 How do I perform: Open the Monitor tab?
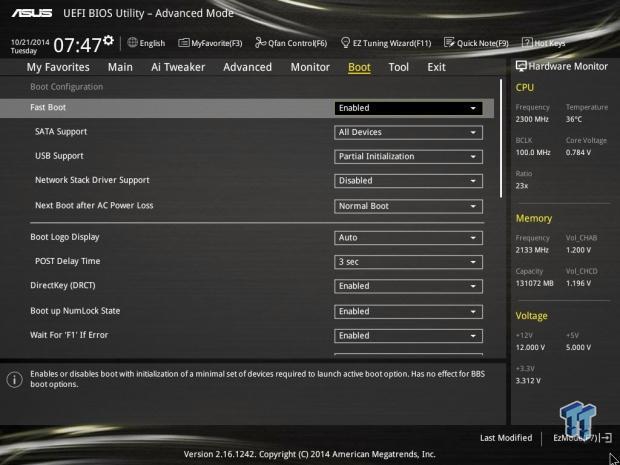(x=310, y=67)
